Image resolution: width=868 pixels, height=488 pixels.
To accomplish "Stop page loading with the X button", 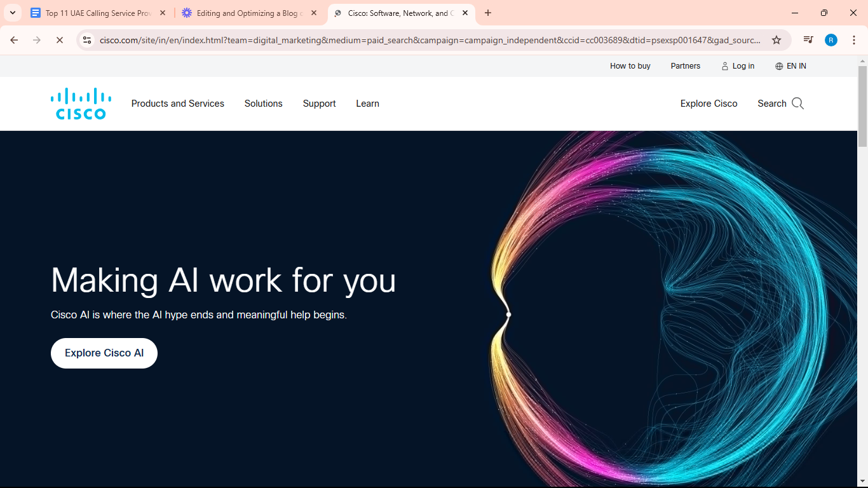I will (x=59, y=40).
